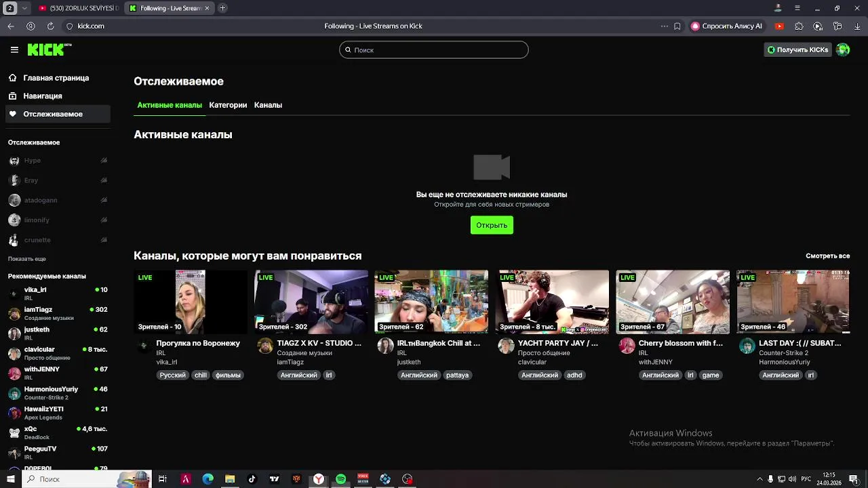This screenshot has height=488, width=868.
Task: Click offline icon next to limonify
Action: [104, 220]
